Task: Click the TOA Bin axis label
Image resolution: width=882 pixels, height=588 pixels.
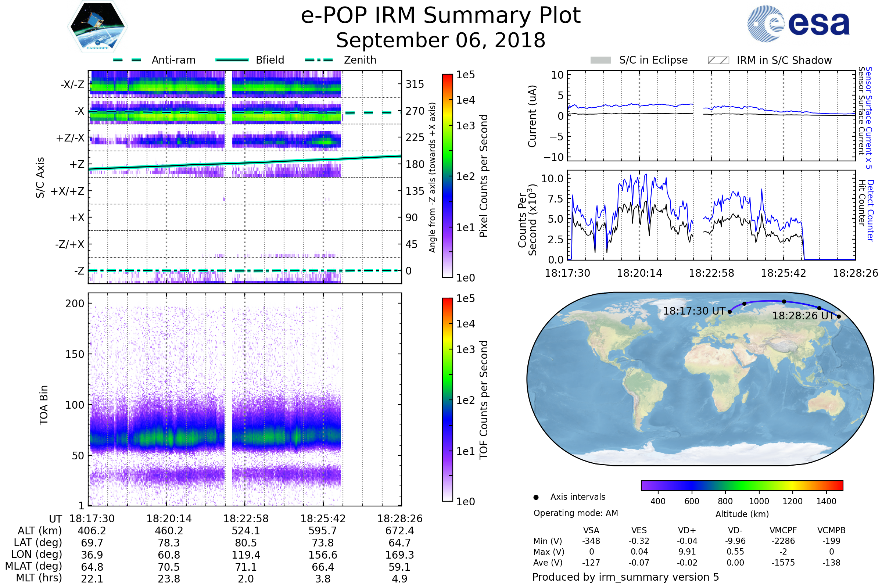Action: (x=43, y=405)
